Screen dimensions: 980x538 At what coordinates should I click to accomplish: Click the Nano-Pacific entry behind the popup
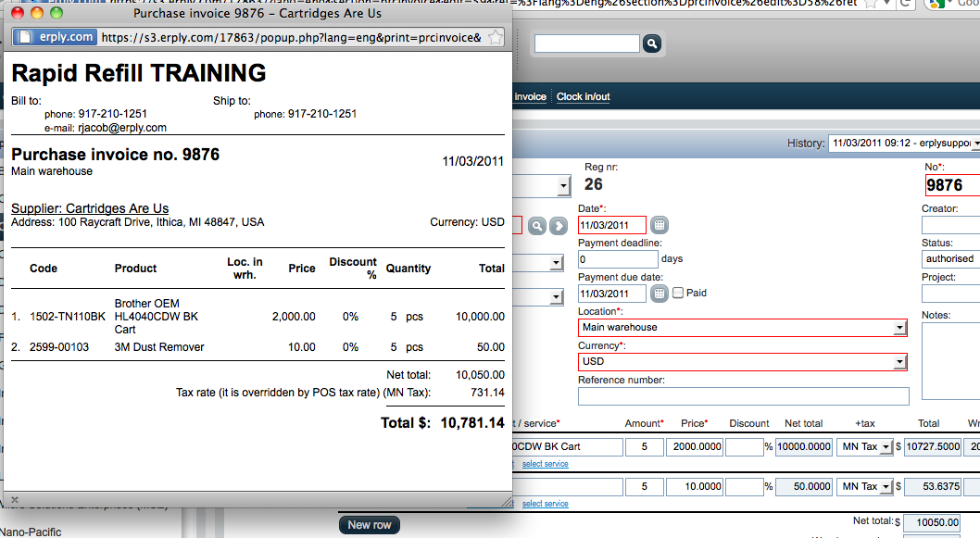[31, 532]
